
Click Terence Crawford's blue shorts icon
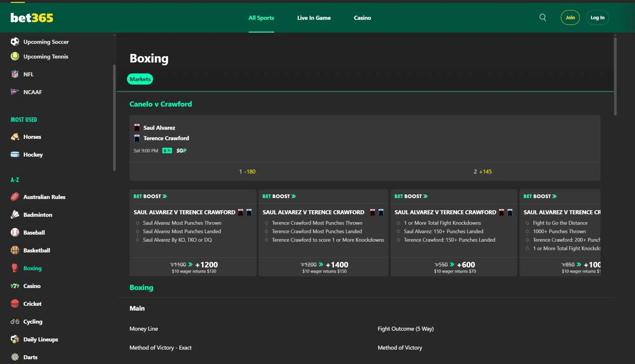137,138
